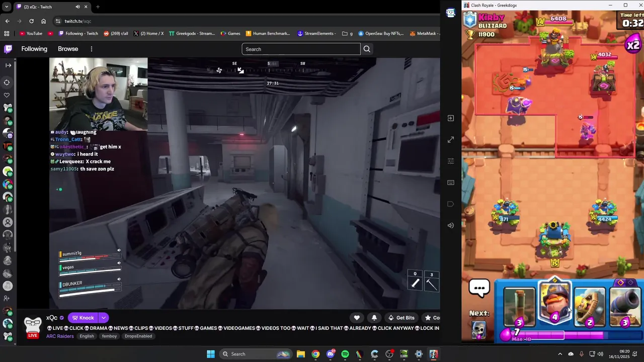
Task: Open the MetaMask bookmark
Action: (x=424, y=34)
